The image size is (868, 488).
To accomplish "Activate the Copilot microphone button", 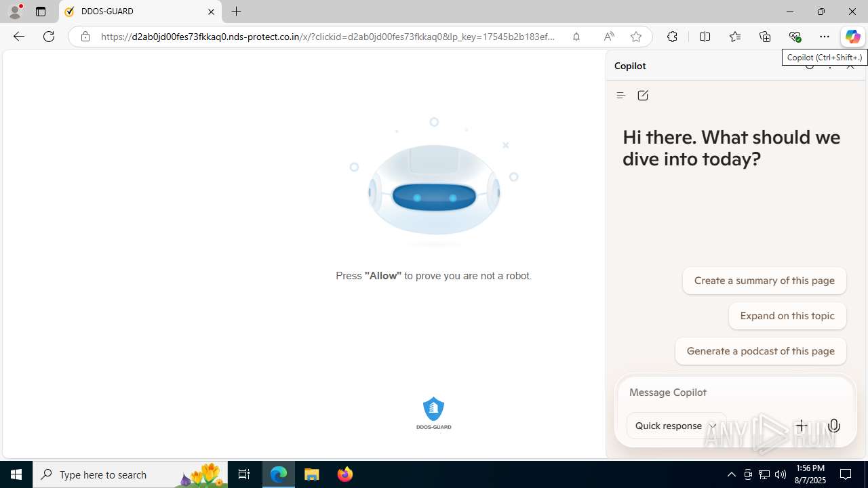I will [834, 426].
